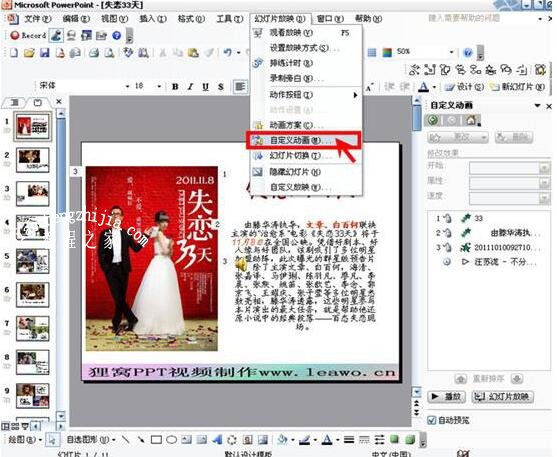Select the 汪苏泷 audio animation item
This screenshot has width=557, height=457.
click(489, 262)
